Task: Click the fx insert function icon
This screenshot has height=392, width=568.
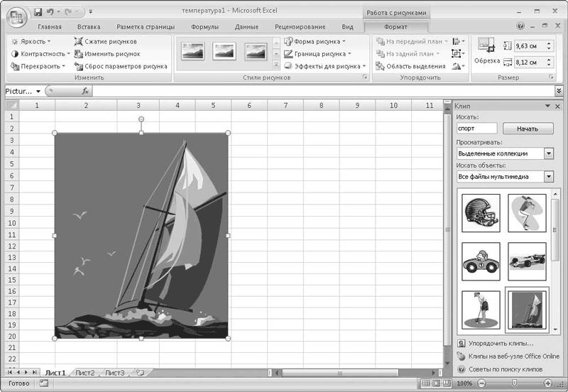Action: [x=85, y=91]
